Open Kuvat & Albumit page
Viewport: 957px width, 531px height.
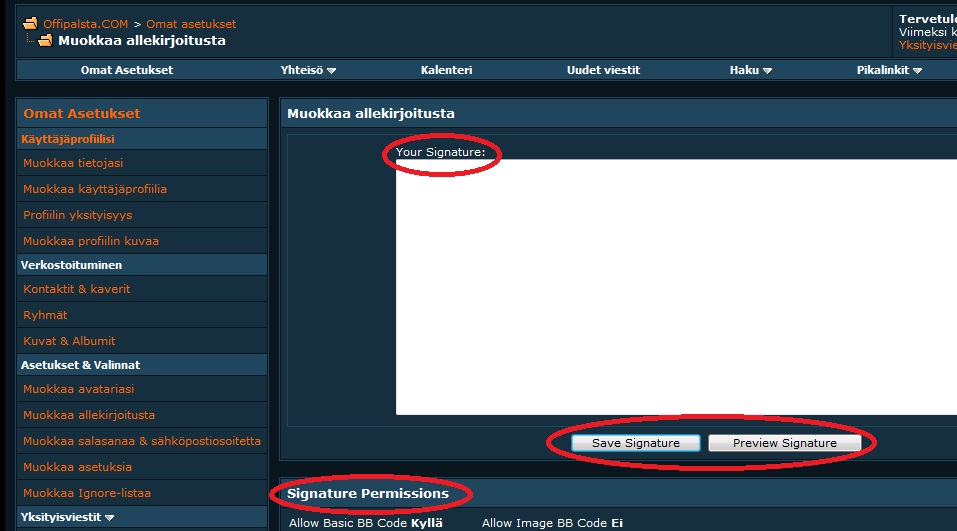click(x=69, y=341)
